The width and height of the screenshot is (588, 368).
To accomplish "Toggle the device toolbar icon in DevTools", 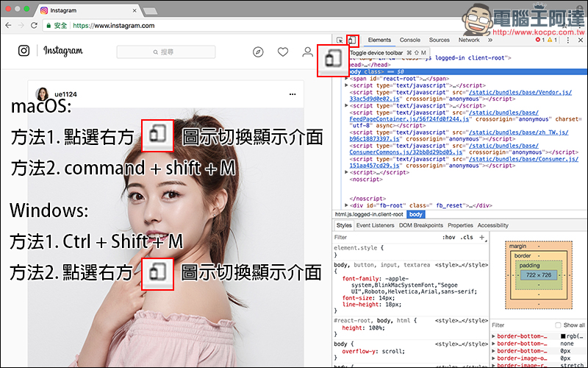I will coord(352,40).
